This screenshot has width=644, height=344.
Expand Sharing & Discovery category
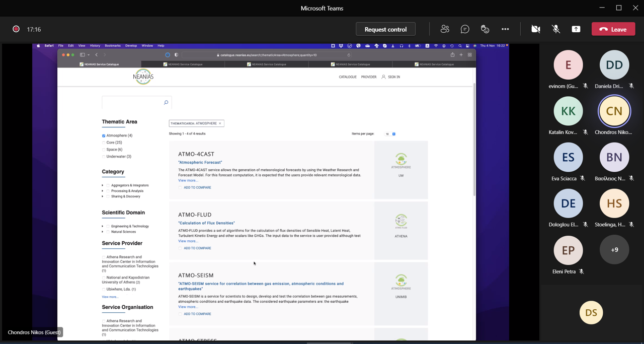(x=103, y=196)
